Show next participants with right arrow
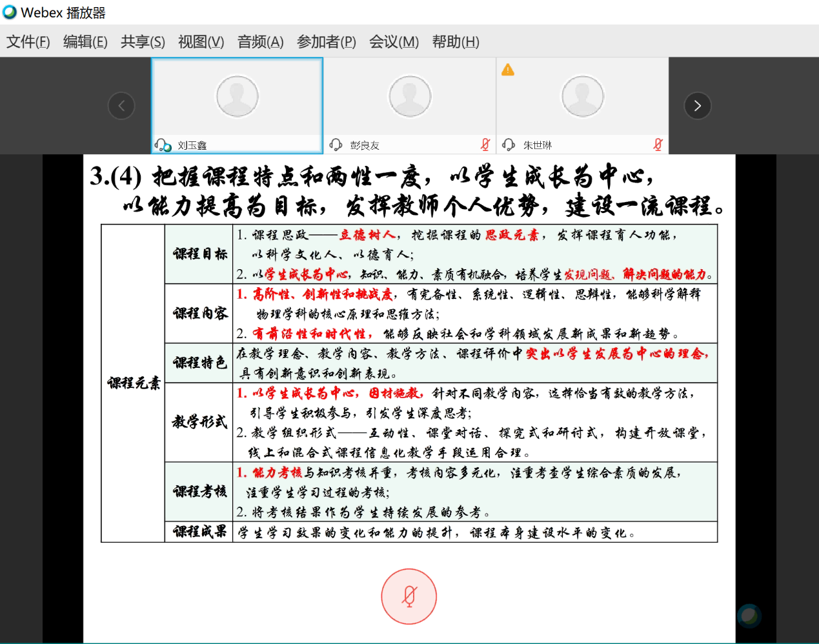This screenshot has width=819, height=644. [697, 106]
